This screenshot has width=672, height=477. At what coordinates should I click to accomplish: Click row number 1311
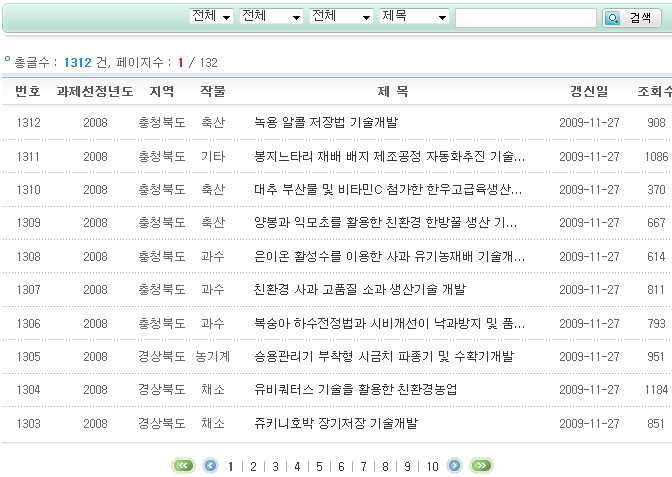tap(28, 156)
